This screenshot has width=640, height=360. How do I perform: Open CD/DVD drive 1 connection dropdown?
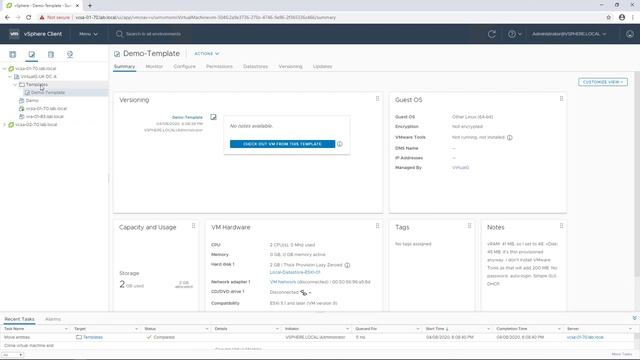[306, 293]
